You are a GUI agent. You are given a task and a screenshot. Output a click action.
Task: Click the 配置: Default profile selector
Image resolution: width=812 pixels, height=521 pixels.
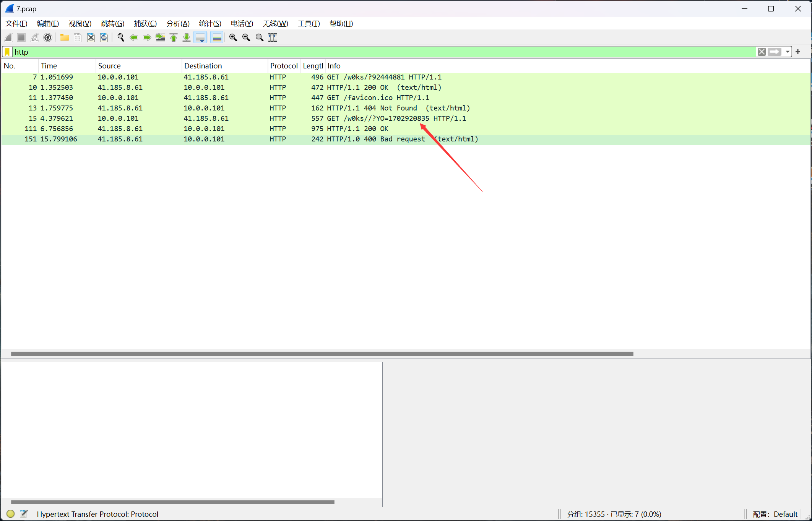pos(775,514)
